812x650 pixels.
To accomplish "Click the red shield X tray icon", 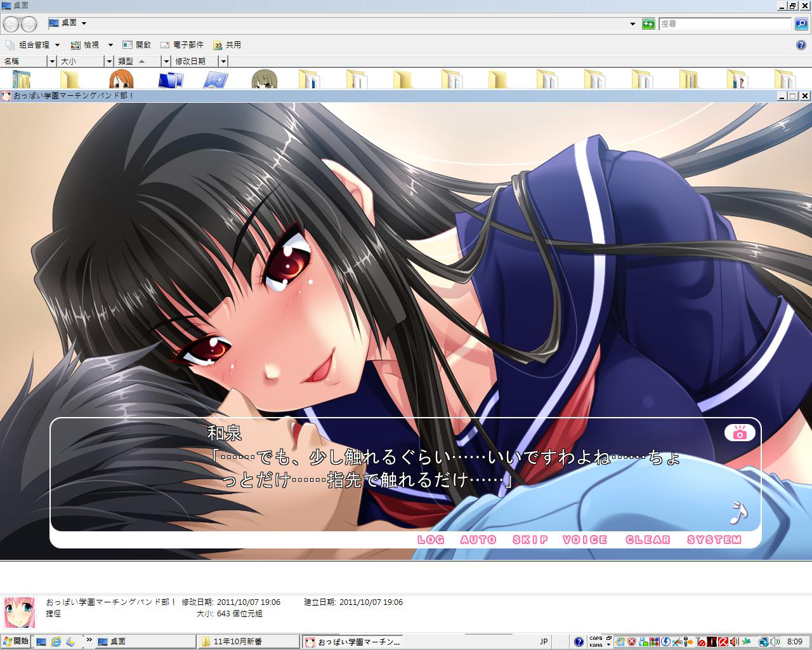I will click(632, 642).
